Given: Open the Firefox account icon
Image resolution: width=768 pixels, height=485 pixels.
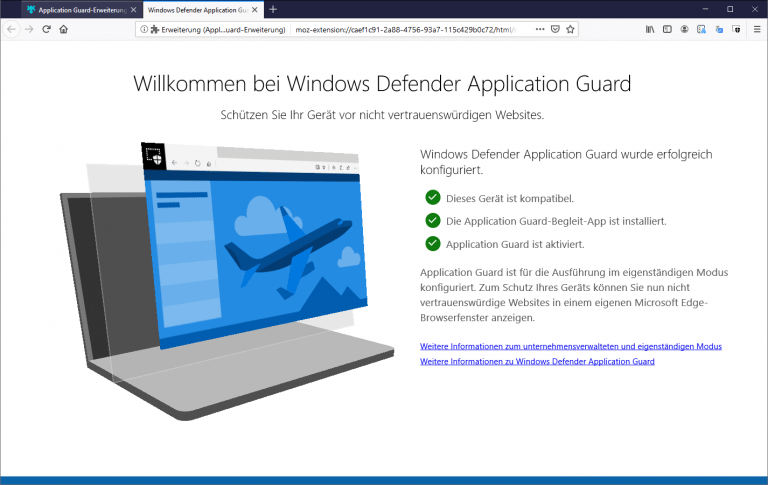Looking at the screenshot, I should pyautogui.click(x=684, y=29).
